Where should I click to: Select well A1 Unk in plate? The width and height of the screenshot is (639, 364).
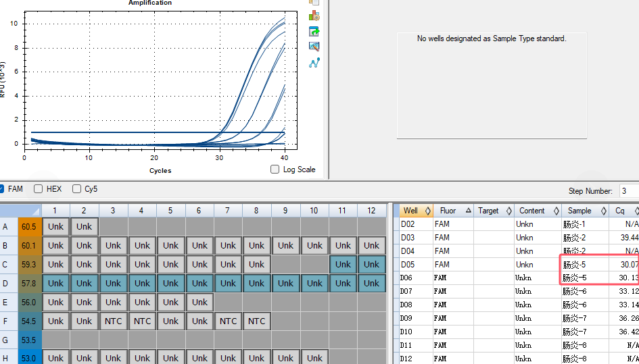tap(55, 227)
